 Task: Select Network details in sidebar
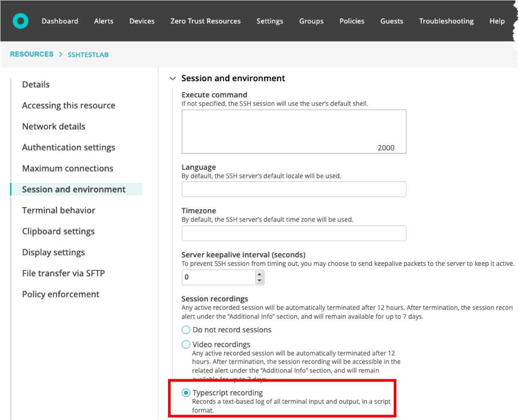(54, 126)
